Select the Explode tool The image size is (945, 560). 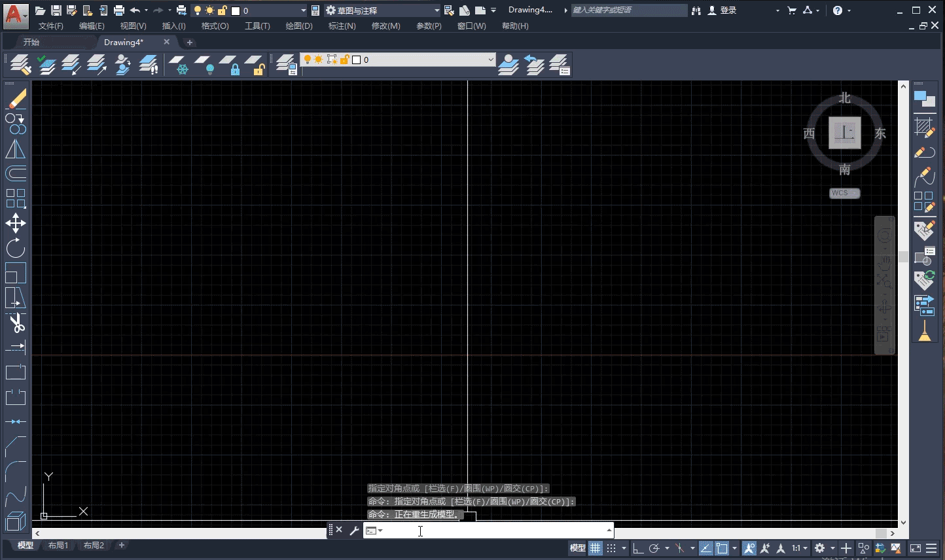(16, 521)
